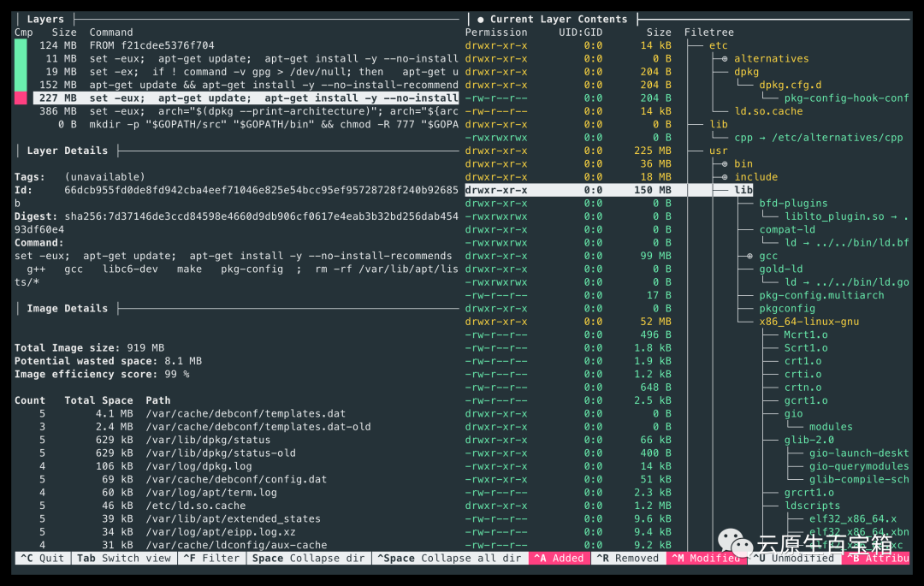Select /var/lib/dpkg/status wasted path
The image size is (924, 586).
208,440
